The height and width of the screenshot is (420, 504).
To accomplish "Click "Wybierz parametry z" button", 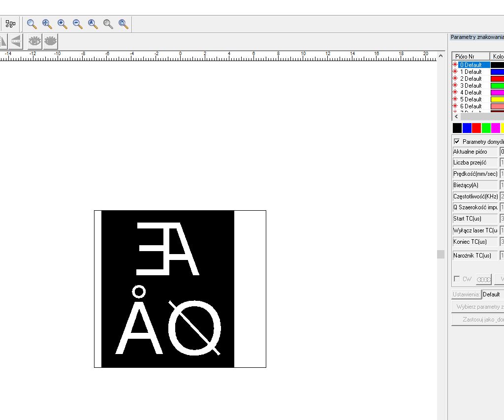I will (x=478, y=307).
